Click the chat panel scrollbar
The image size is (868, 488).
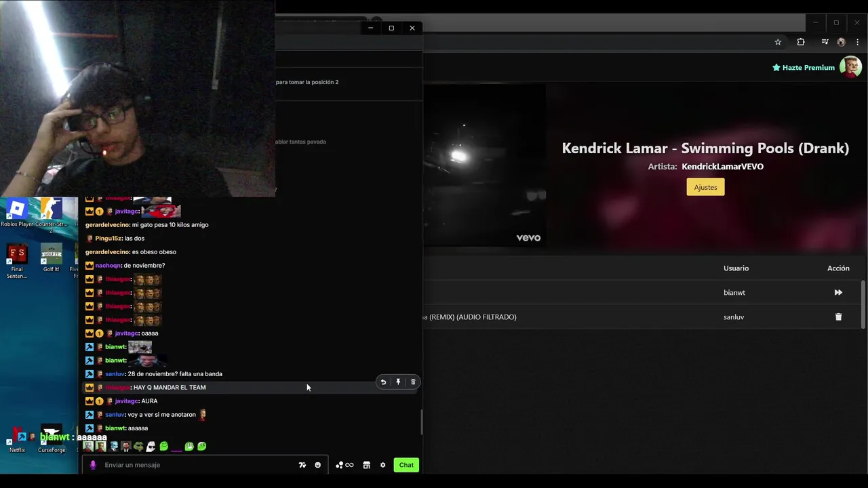point(421,422)
